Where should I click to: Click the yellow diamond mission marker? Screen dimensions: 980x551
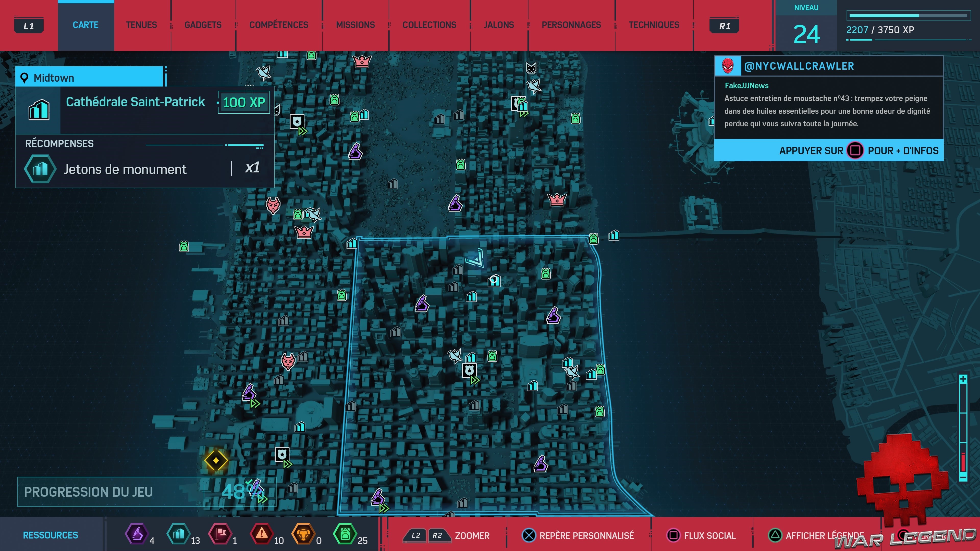pyautogui.click(x=216, y=460)
